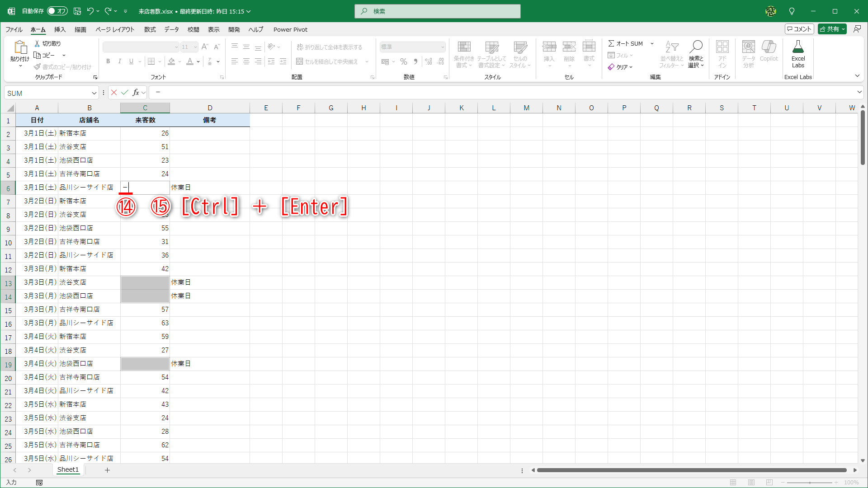Collapse the ribbon with chevron
Screen dimensions: 868x488
tap(857, 76)
